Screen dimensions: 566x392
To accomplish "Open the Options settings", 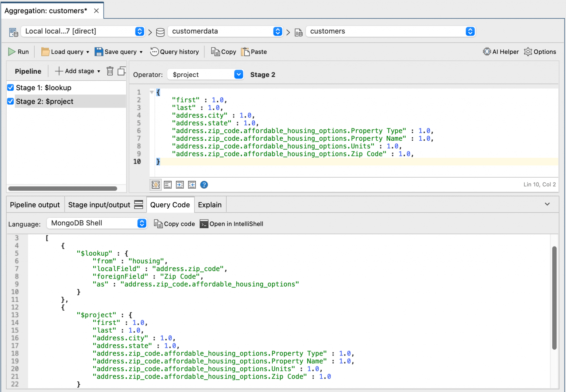I will point(540,52).
